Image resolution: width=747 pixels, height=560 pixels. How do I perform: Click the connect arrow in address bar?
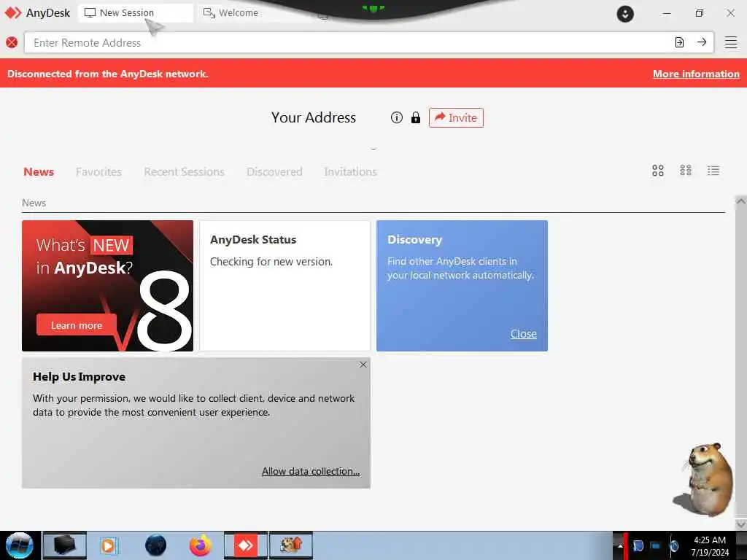(x=701, y=42)
